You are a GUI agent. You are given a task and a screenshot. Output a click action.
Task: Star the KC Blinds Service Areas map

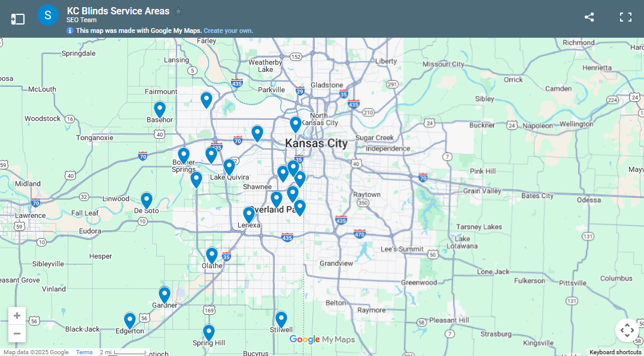(x=179, y=10)
